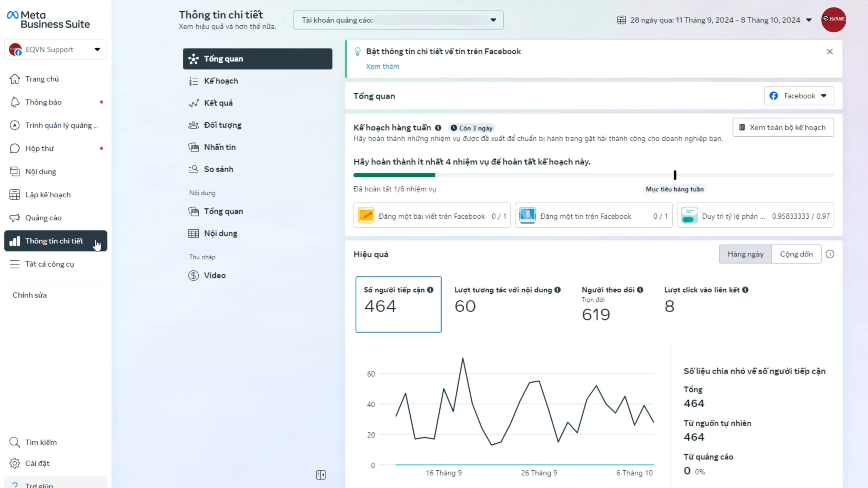Open Hộp thư inbox icon

15,148
